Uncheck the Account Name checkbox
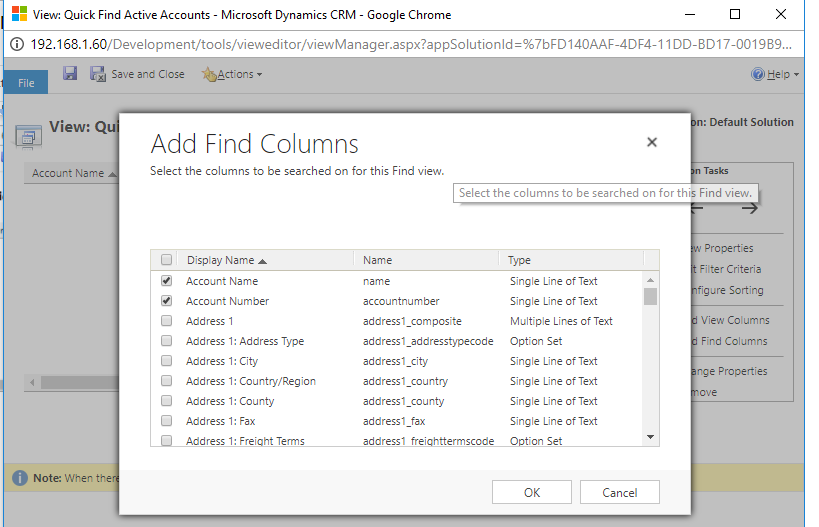This screenshot has width=819, height=527. (166, 281)
